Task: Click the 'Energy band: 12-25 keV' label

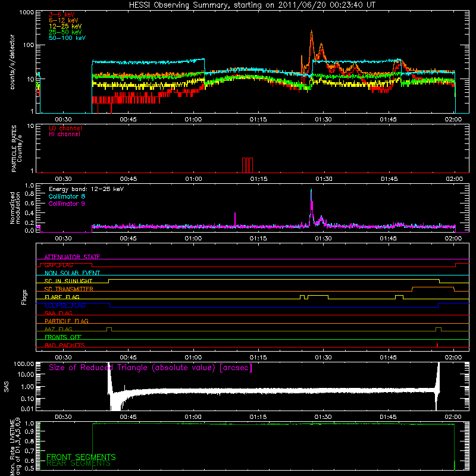Action: (x=86, y=189)
